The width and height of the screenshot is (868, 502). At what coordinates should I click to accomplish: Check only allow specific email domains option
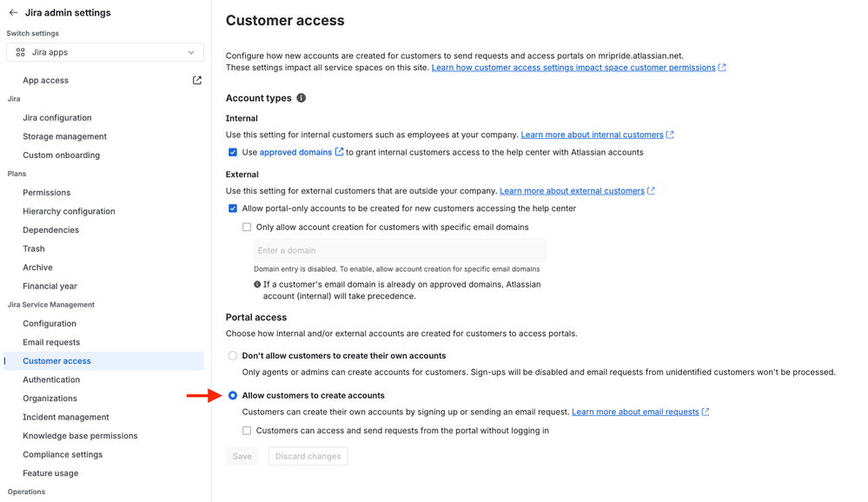tap(247, 228)
